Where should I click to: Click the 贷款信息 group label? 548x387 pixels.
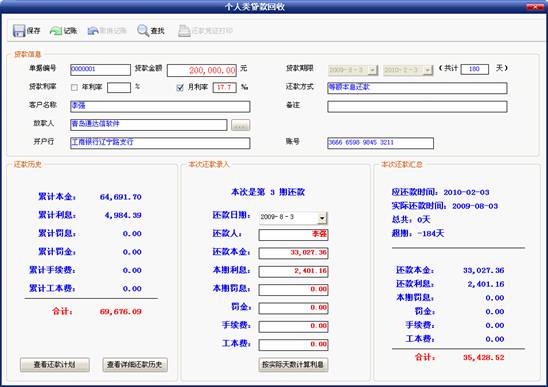(28, 54)
